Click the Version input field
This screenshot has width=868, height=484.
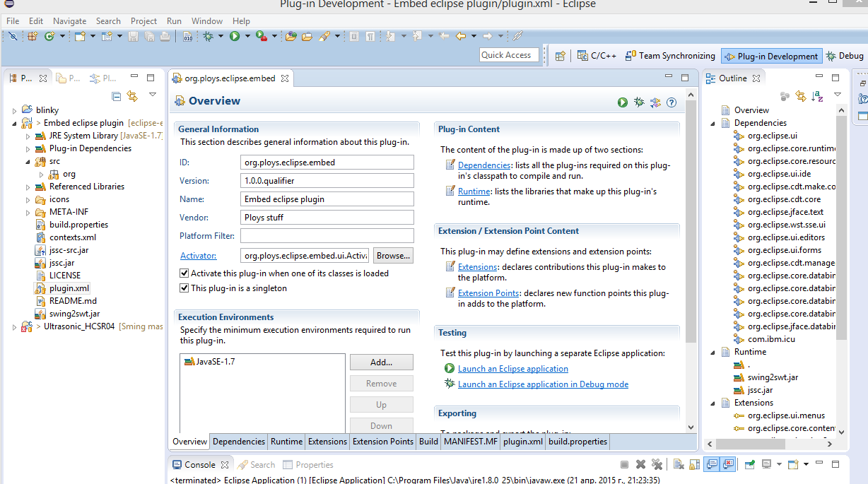point(327,181)
